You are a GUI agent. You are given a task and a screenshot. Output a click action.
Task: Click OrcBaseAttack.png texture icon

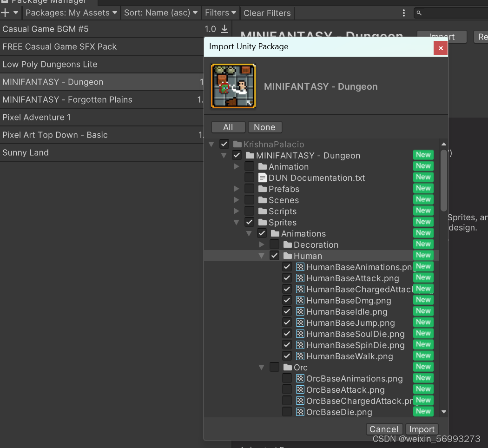[x=300, y=389]
